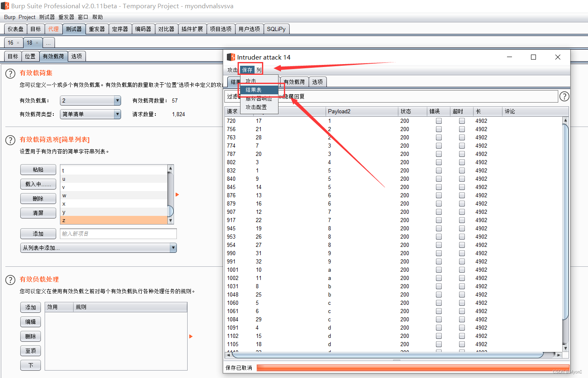Image resolution: width=588 pixels, height=378 pixels.
Task: Close tab 18 with its x icon
Action: coord(37,43)
